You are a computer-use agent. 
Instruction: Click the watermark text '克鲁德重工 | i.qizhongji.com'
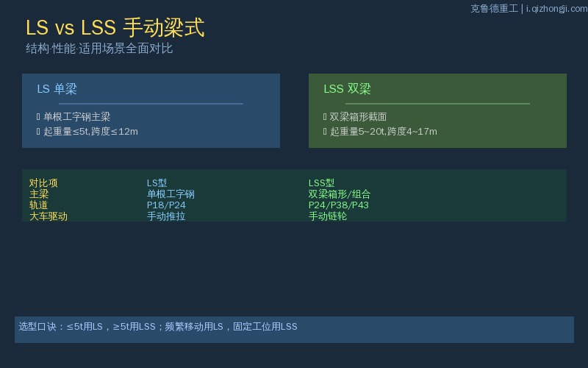[x=528, y=8]
